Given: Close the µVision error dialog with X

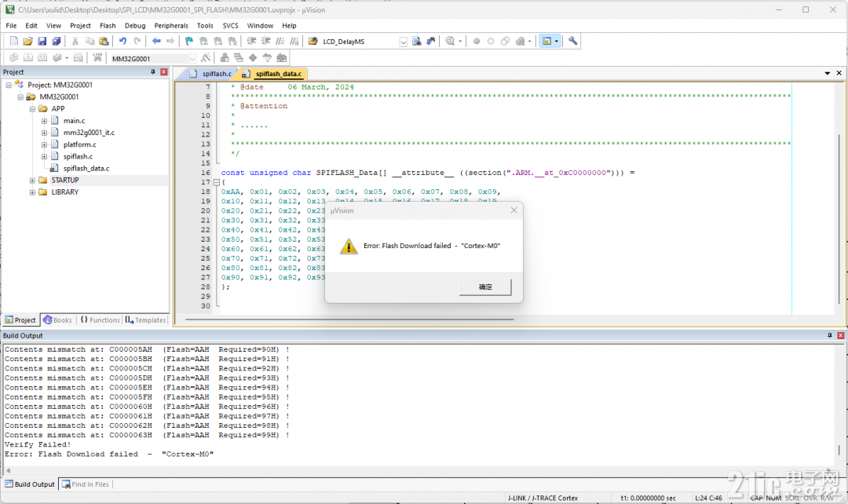Looking at the screenshot, I should [514, 210].
